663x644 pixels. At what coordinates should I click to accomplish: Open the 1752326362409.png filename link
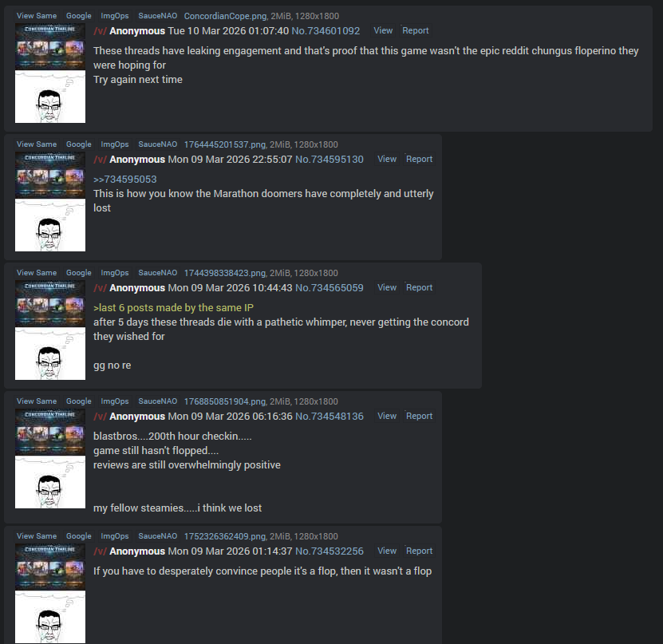coord(225,536)
